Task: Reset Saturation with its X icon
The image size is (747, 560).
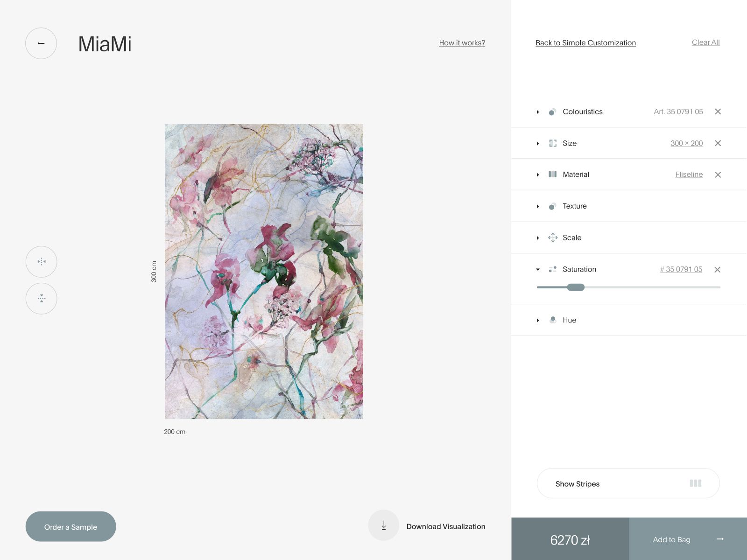Action: [x=718, y=270]
